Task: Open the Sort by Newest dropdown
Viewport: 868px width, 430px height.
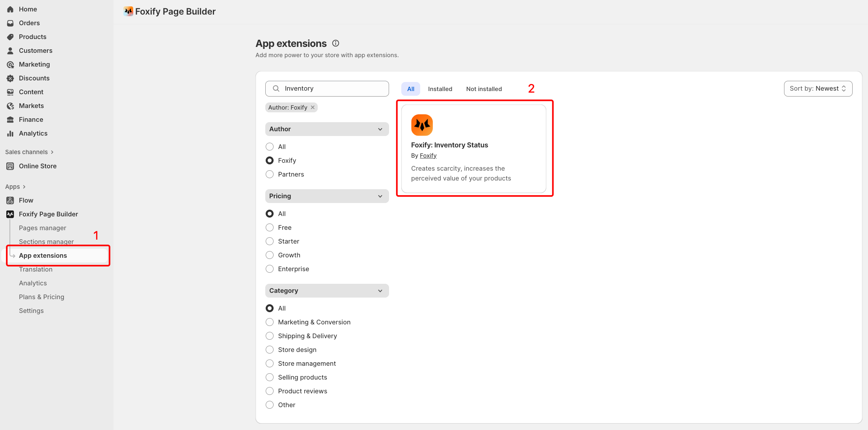Action: point(818,89)
